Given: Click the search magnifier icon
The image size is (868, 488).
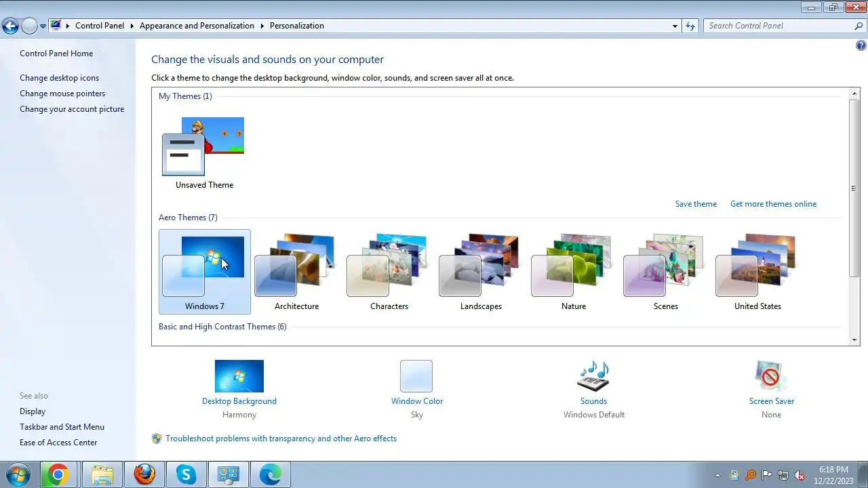Looking at the screenshot, I should [x=859, y=26].
